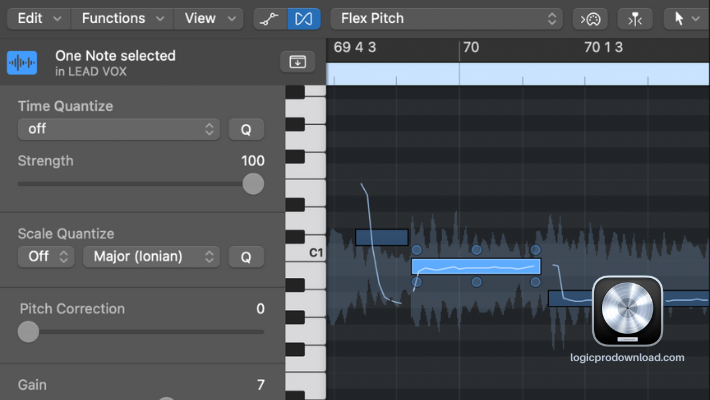Click the Strength value 100
Image resolution: width=710 pixels, height=400 pixels.
pyautogui.click(x=253, y=161)
